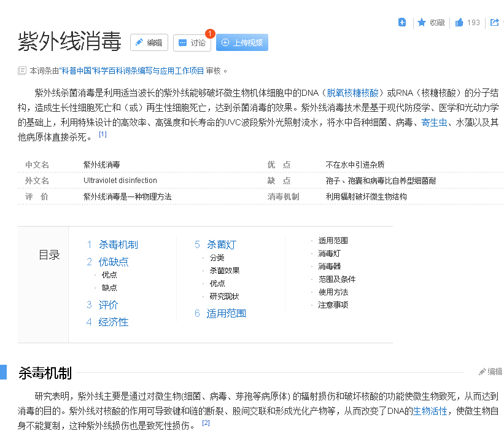The width and height of the screenshot is (504, 436).
Task: Select 适用范围 subsection in third column
Action: (x=333, y=241)
